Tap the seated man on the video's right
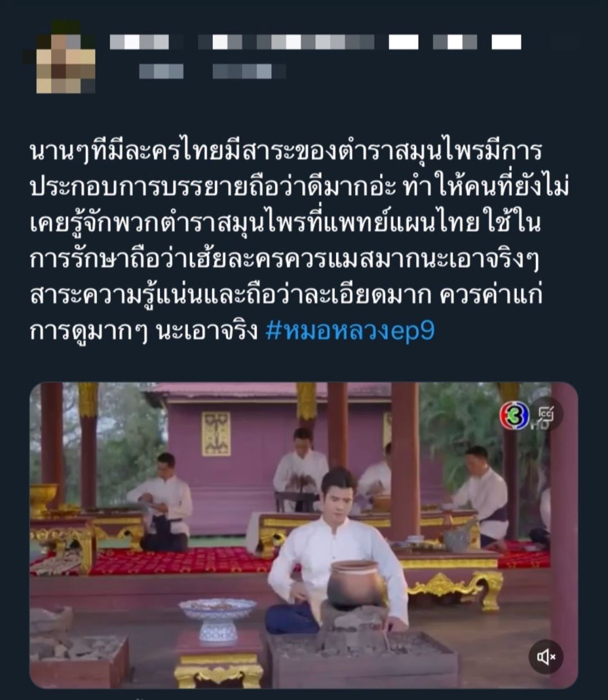This screenshot has height=700, width=608. pyautogui.click(x=482, y=495)
